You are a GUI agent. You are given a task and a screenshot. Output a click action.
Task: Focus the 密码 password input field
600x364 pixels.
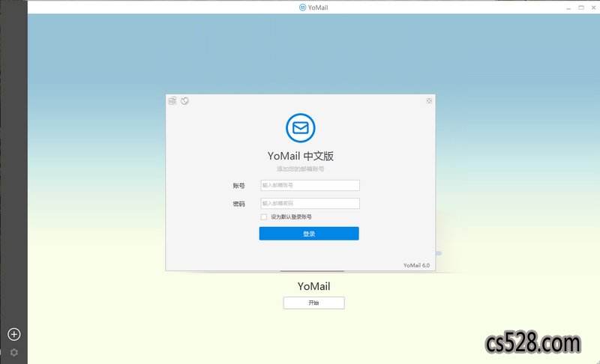click(310, 203)
